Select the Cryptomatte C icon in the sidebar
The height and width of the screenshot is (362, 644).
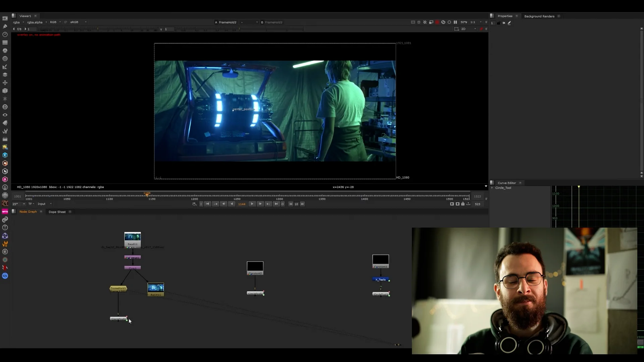tap(5, 155)
